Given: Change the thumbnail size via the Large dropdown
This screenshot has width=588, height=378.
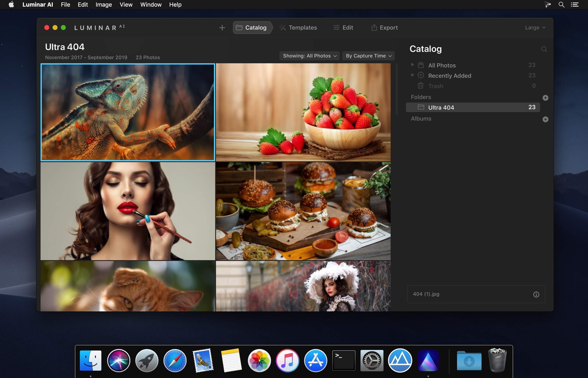Looking at the screenshot, I should click(x=535, y=28).
